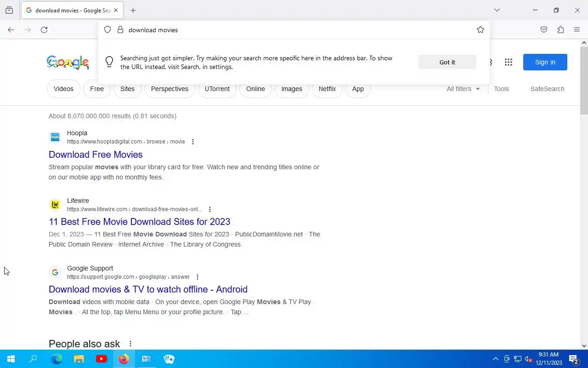Open File Explorer from taskbar
This screenshot has height=368, width=588.
pyautogui.click(x=79, y=359)
